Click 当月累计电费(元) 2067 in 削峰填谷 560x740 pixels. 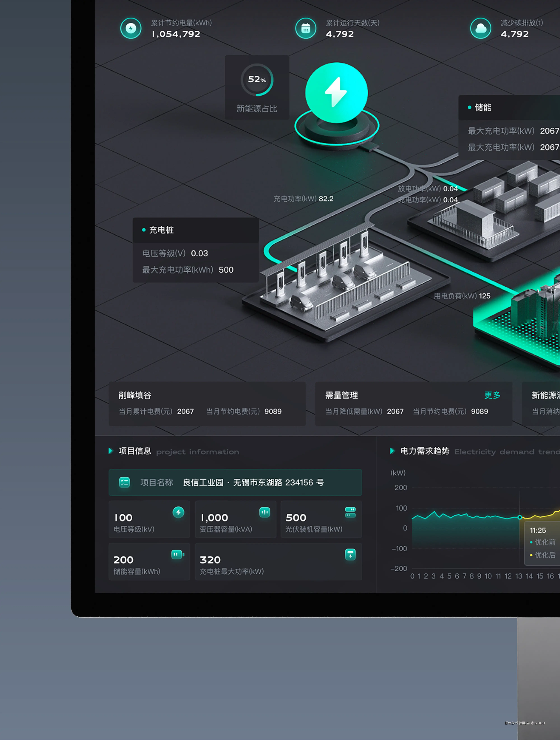156,411
